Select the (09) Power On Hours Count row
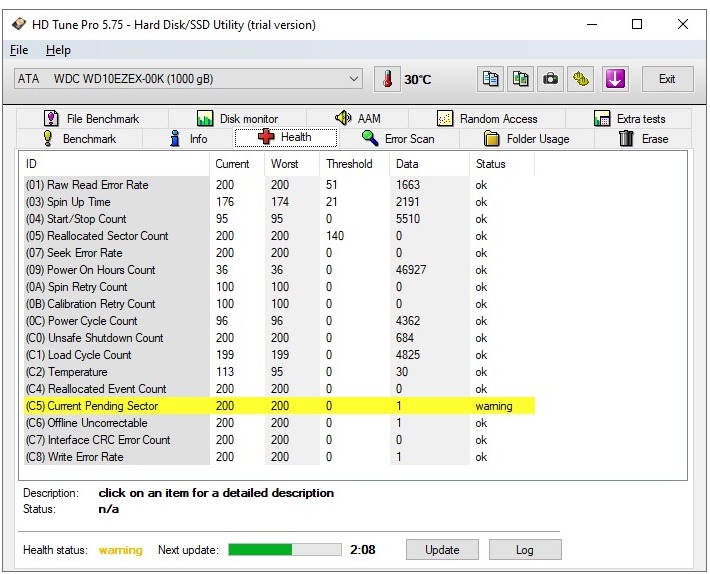The image size is (710, 574). [279, 270]
